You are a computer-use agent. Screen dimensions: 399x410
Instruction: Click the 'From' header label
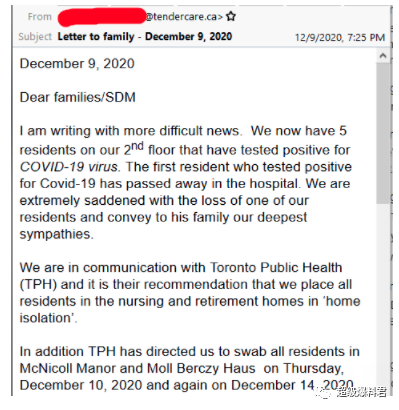(x=40, y=17)
